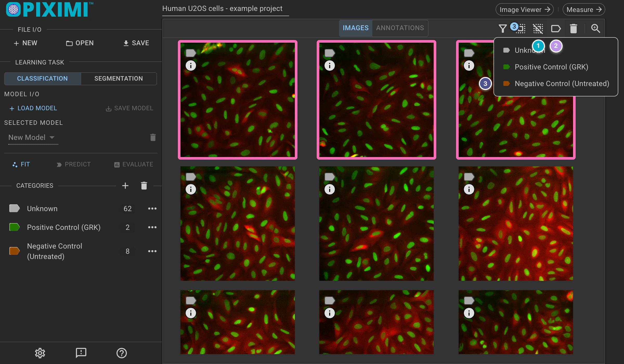Open the categorize label icon in toolbar

coord(556,29)
